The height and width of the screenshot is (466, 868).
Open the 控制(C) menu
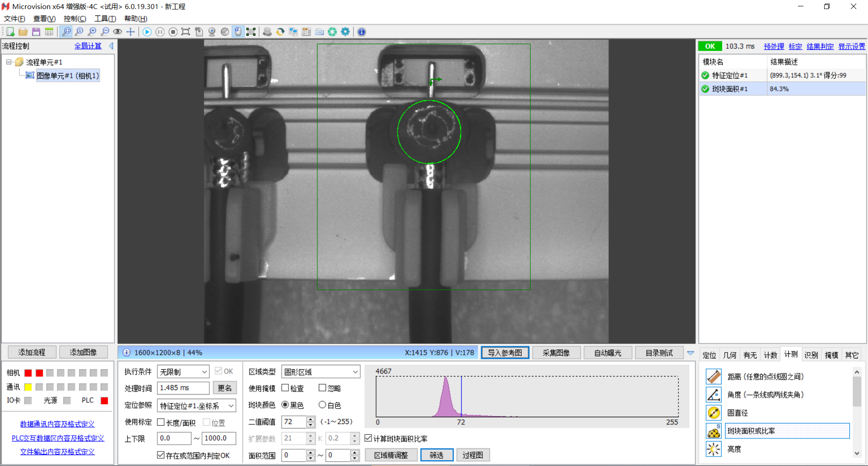pos(75,19)
